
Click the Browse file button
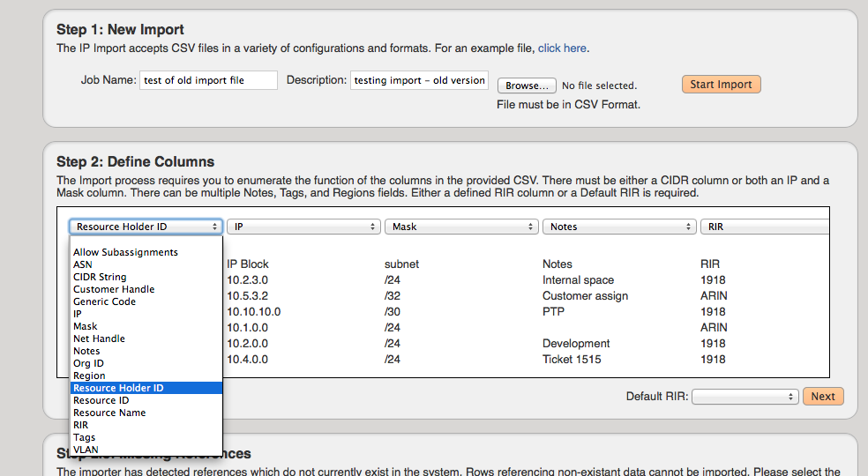tap(528, 86)
